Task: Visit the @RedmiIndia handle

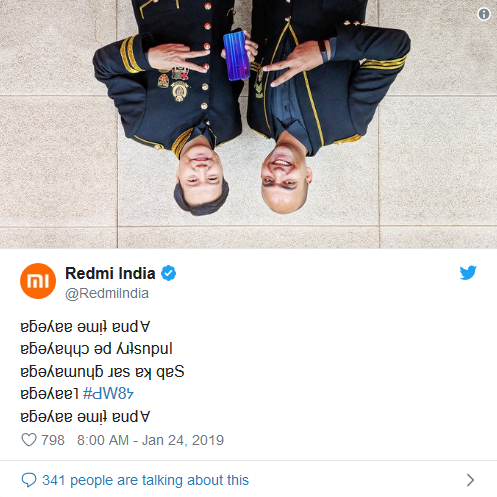Action: coord(107,293)
